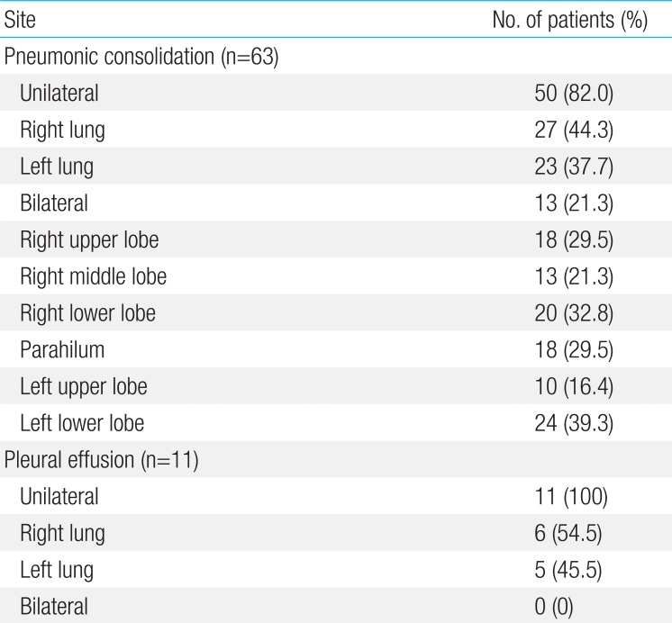Click the Right middle lobe label
Image resolution: width=672 pixels, height=623 pixels.
pyautogui.click(x=93, y=276)
